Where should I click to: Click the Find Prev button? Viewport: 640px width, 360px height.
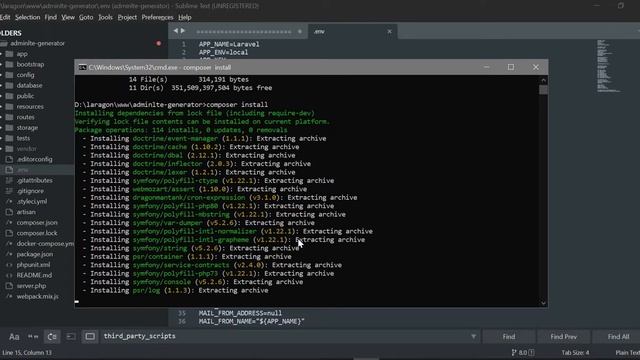pos(564,337)
